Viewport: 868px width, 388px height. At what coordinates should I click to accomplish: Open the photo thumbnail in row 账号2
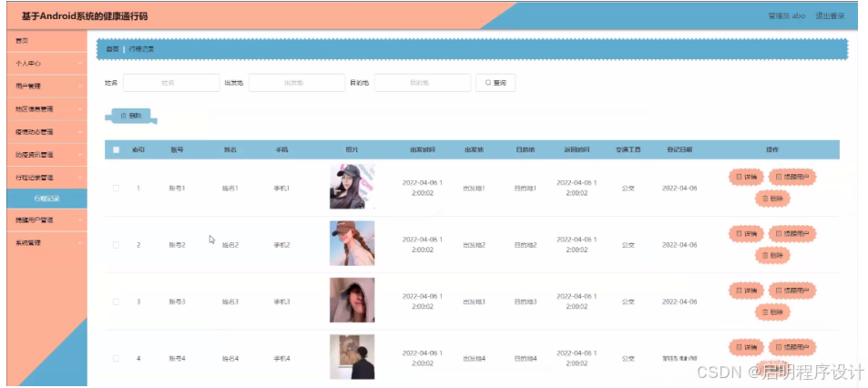point(352,243)
